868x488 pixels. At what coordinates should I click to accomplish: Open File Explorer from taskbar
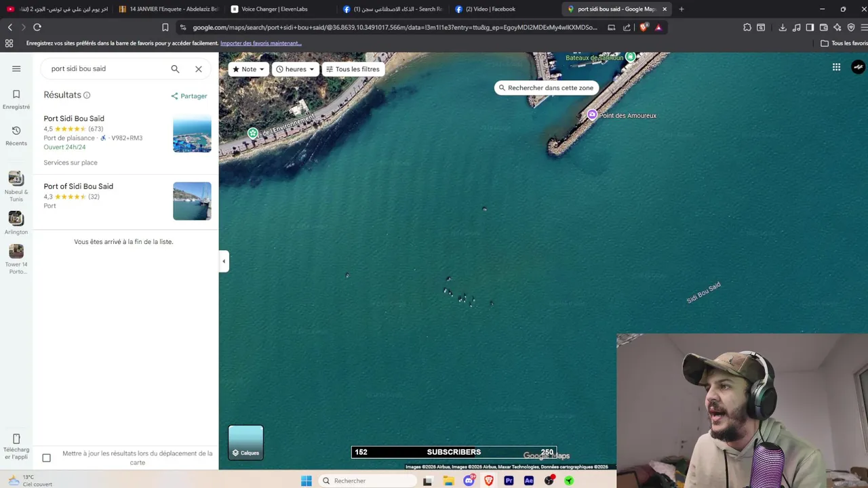point(448,481)
